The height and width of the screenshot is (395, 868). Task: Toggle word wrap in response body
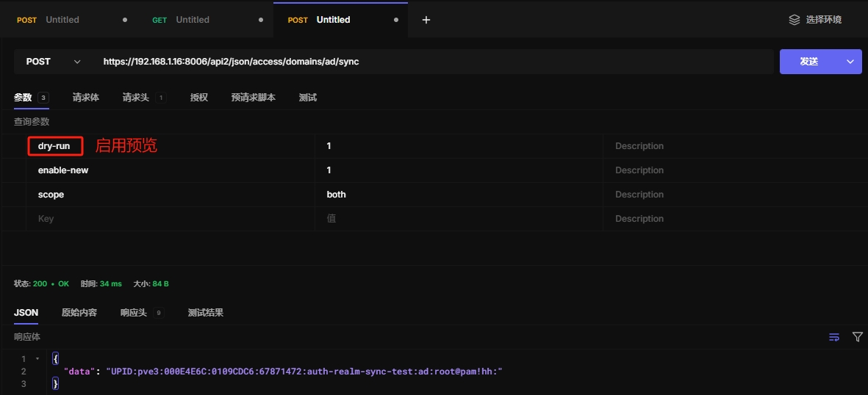coord(834,337)
